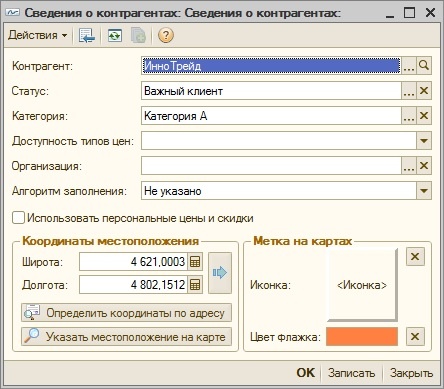Click the blue arrow coordinates button
Image resolution: width=444 pixels, height=389 pixels.
[x=220, y=273]
